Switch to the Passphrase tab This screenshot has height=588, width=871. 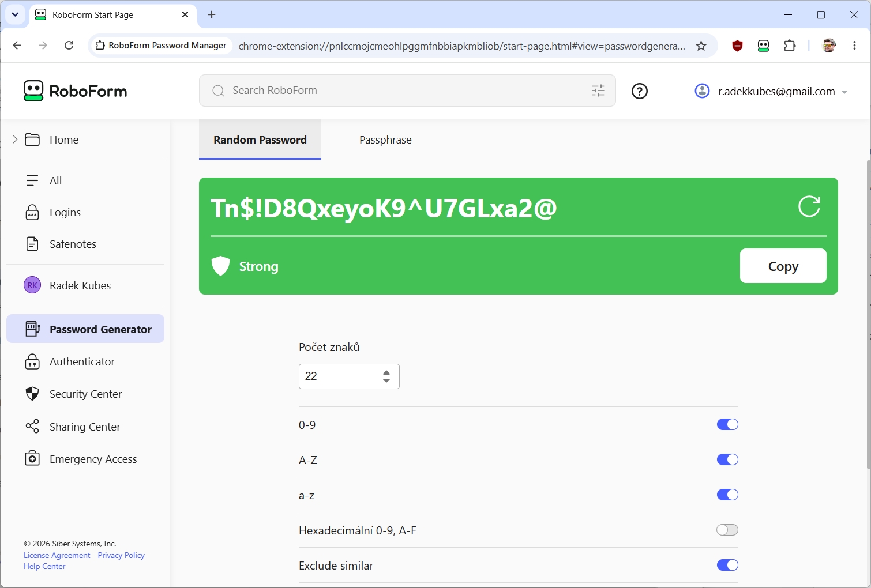point(385,140)
